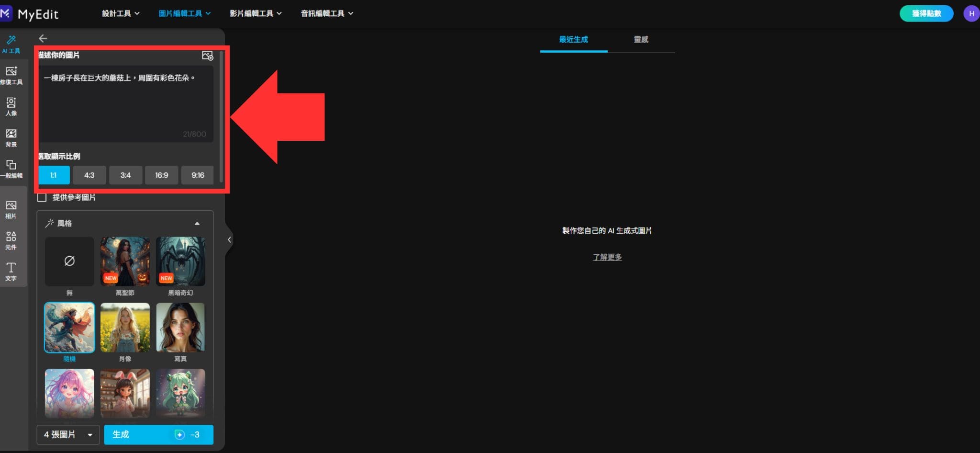Click the 描述你的圖片 heading

click(59, 55)
